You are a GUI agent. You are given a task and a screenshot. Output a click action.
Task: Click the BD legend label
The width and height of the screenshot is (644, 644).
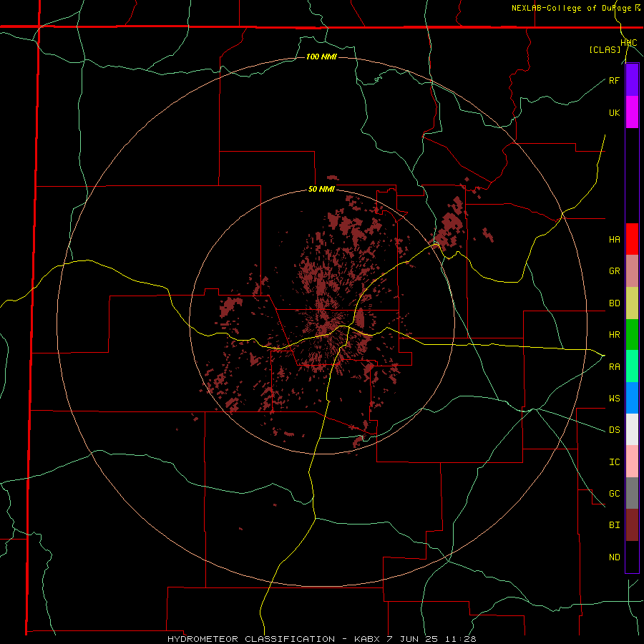coord(614,303)
